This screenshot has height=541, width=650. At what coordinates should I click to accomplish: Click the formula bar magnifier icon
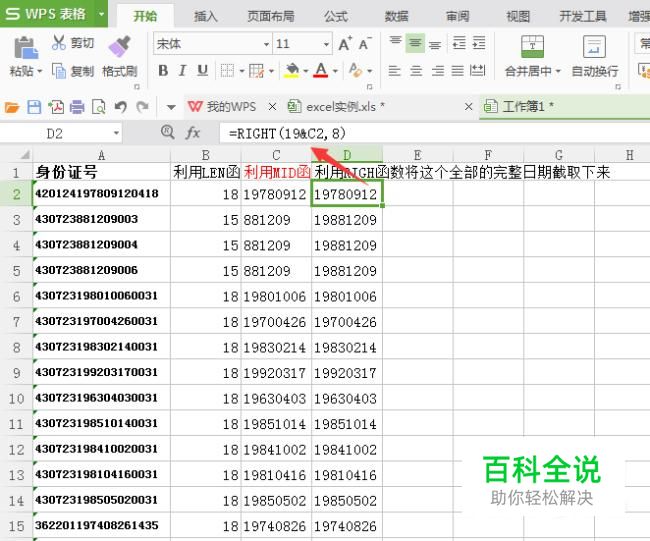pos(167,132)
